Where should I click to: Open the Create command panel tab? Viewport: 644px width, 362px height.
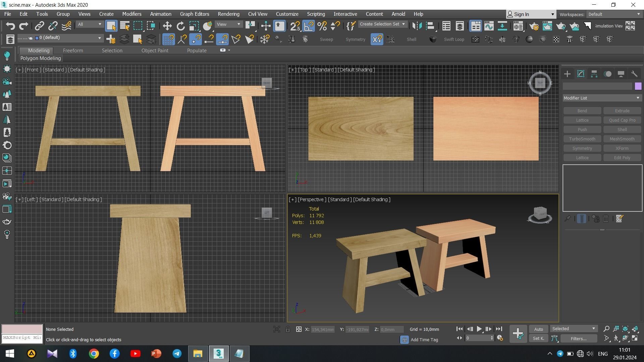[567, 74]
